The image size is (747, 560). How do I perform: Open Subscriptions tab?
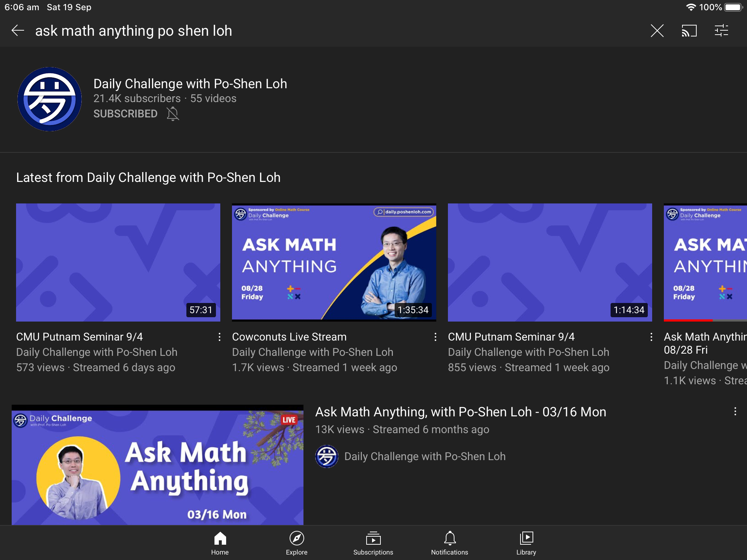click(x=373, y=543)
